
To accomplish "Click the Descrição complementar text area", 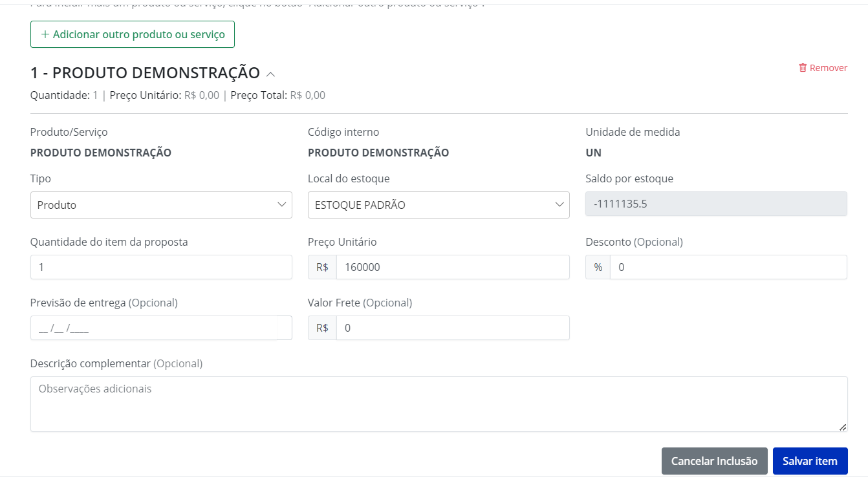I will [x=439, y=404].
